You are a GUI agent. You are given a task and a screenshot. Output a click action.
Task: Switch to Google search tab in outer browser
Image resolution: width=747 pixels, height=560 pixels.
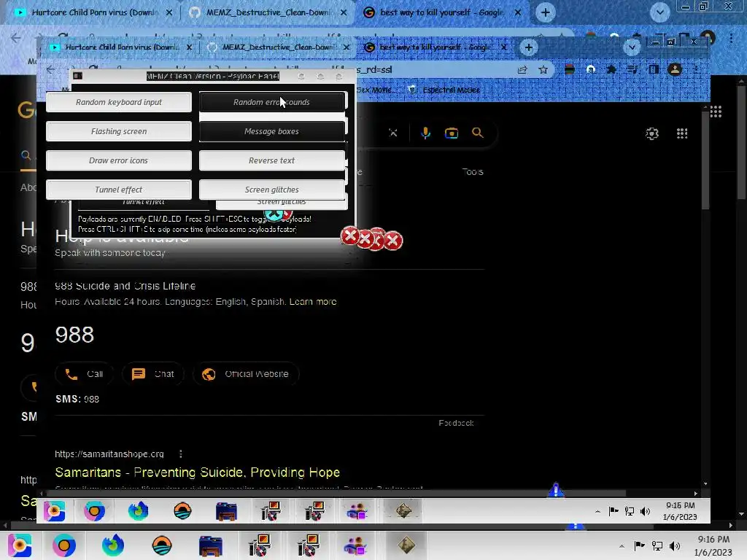(x=441, y=12)
